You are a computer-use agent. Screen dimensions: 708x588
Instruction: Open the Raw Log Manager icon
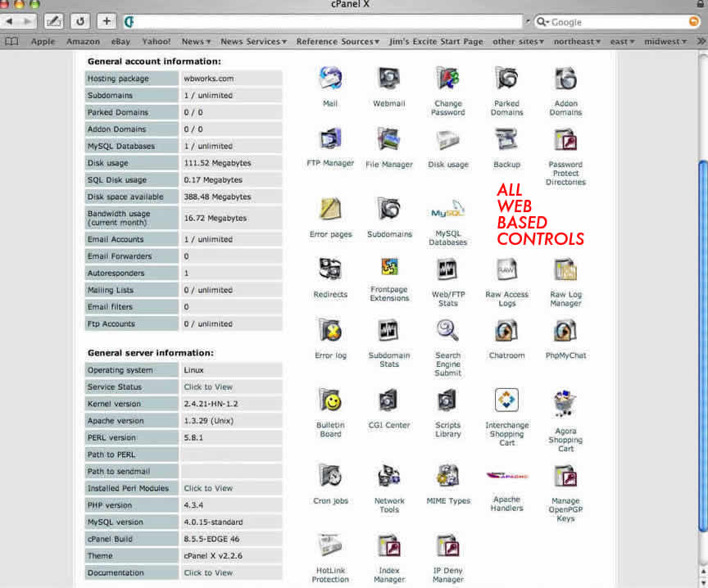click(x=565, y=269)
